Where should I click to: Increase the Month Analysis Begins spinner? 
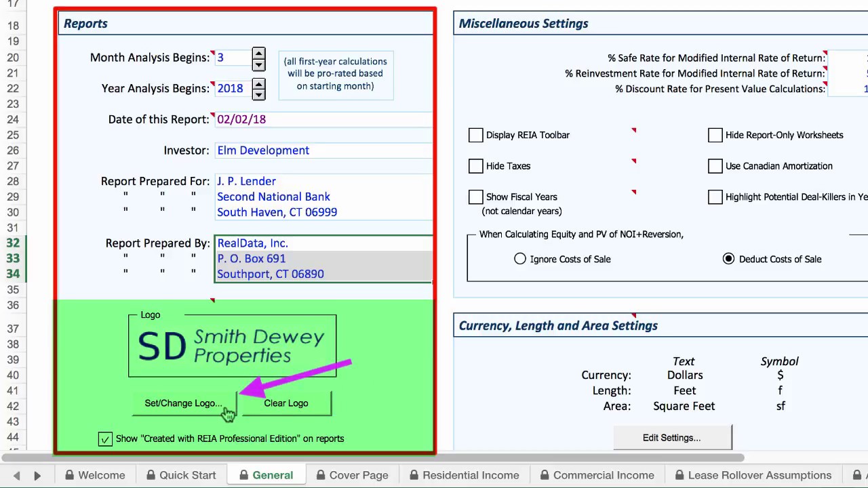point(258,53)
